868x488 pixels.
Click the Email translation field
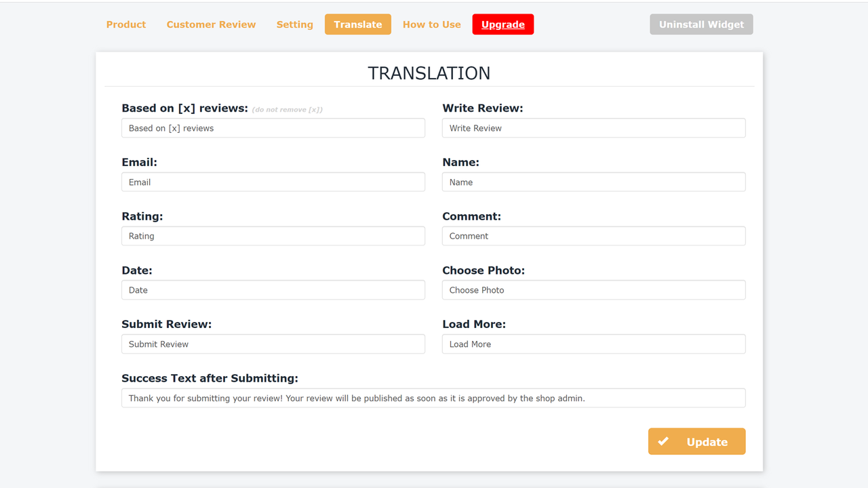point(273,182)
